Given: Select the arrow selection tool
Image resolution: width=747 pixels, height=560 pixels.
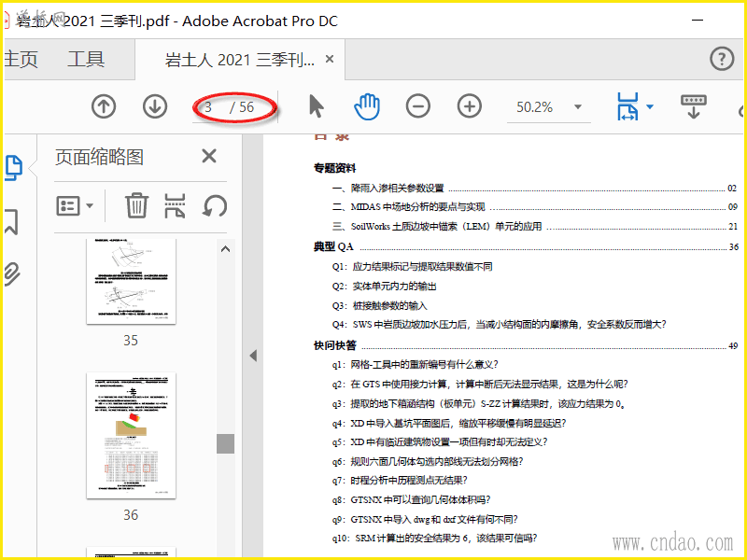Looking at the screenshot, I should pos(316,106).
